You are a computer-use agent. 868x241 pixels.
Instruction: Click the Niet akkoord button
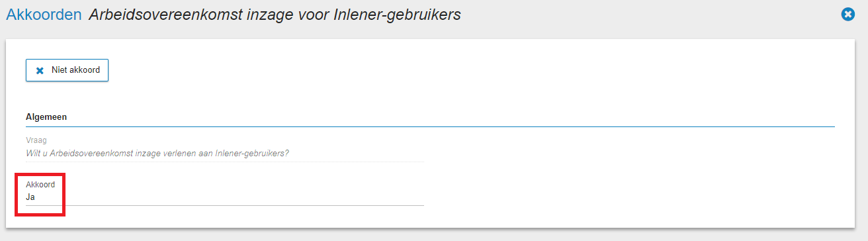point(67,70)
